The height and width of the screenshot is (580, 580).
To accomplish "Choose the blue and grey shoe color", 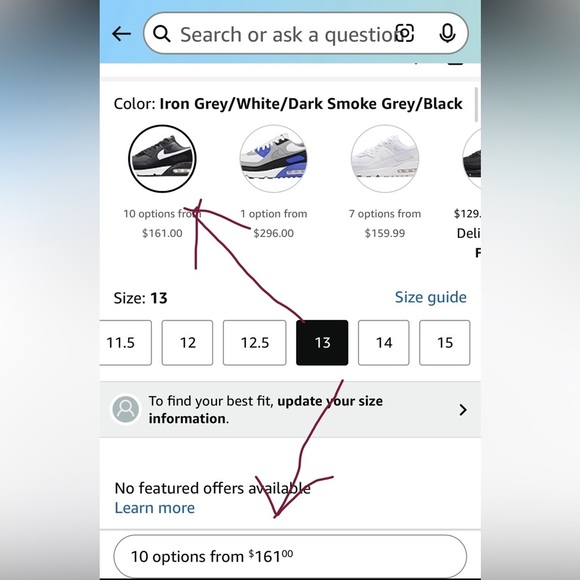I will click(273, 159).
